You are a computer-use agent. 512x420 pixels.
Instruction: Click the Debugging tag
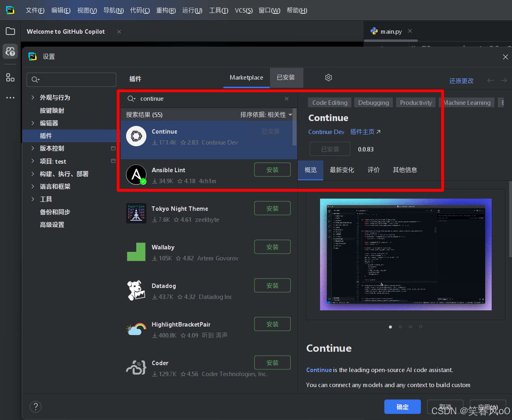click(374, 103)
